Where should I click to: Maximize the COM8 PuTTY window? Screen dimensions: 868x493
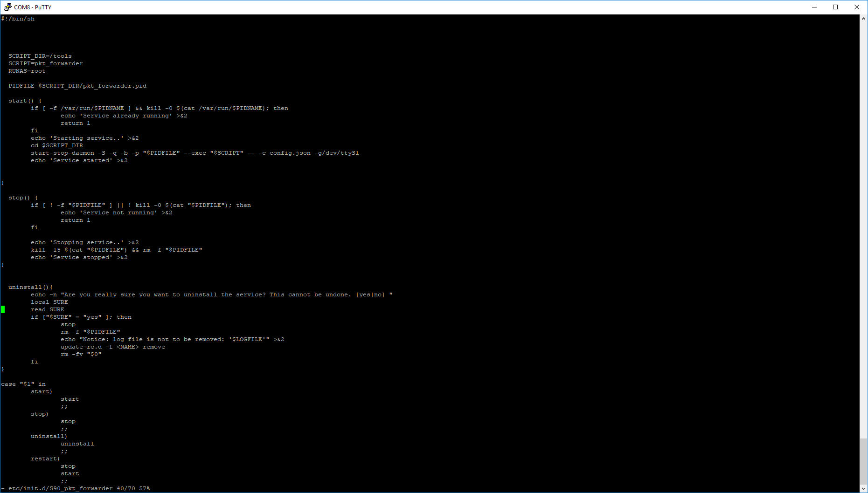(835, 7)
